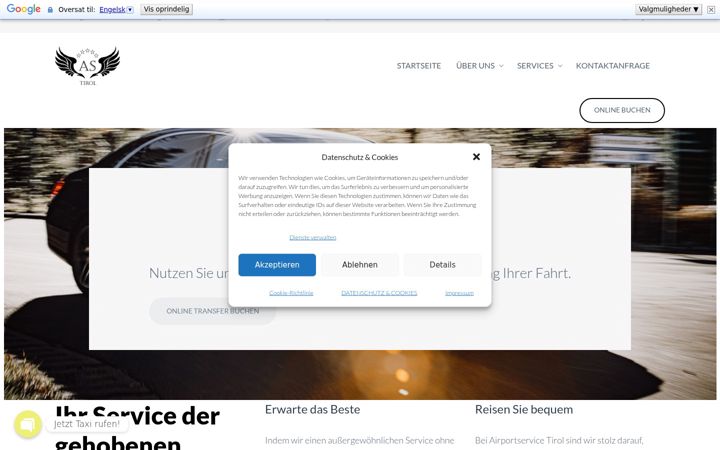This screenshot has height=450, width=720.
Task: Close the Google Translate bar
Action: point(711,10)
